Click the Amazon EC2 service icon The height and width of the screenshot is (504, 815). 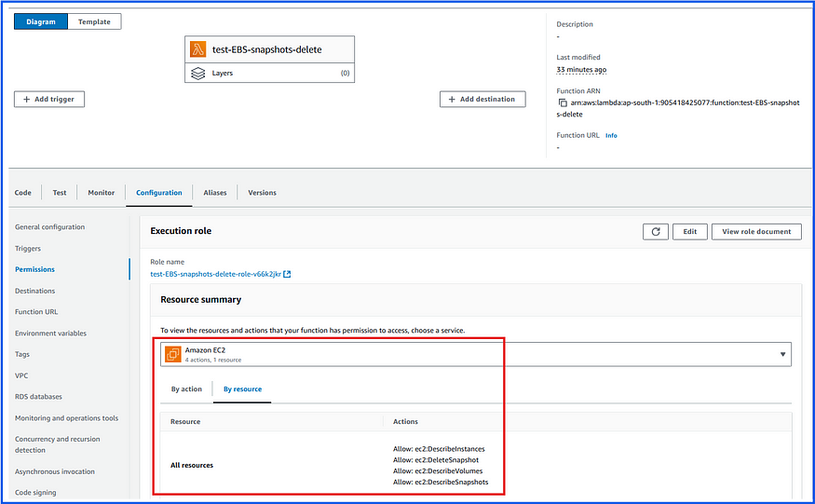pyautogui.click(x=172, y=354)
